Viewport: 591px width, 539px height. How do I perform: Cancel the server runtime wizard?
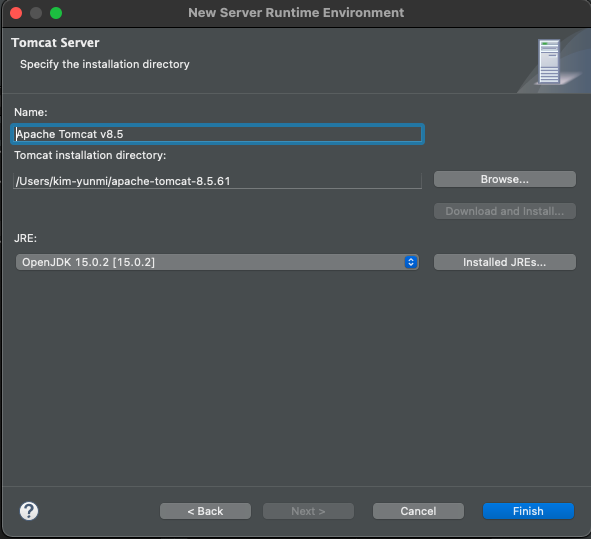(418, 511)
